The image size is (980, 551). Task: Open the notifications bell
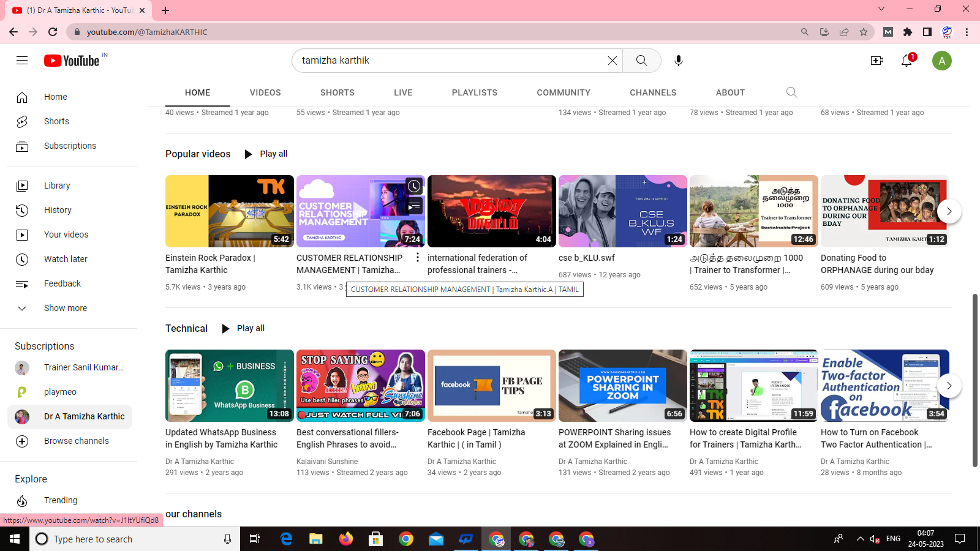(x=907, y=61)
